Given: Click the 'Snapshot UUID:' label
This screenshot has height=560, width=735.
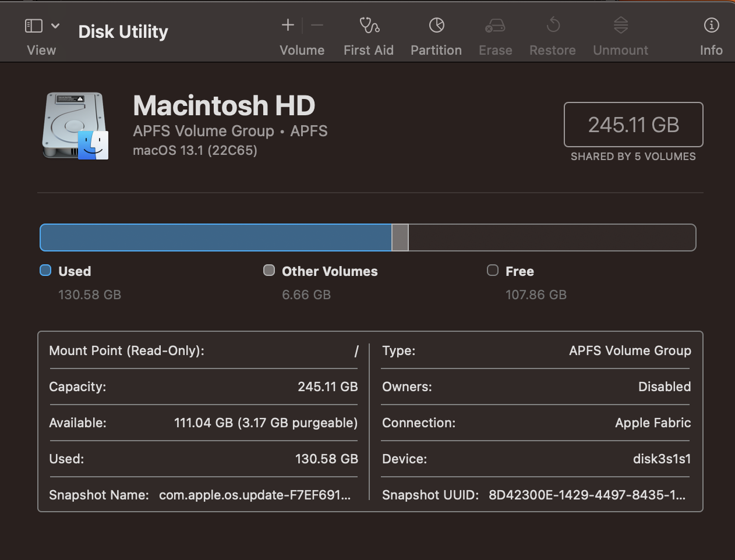Looking at the screenshot, I should pyautogui.click(x=430, y=495).
